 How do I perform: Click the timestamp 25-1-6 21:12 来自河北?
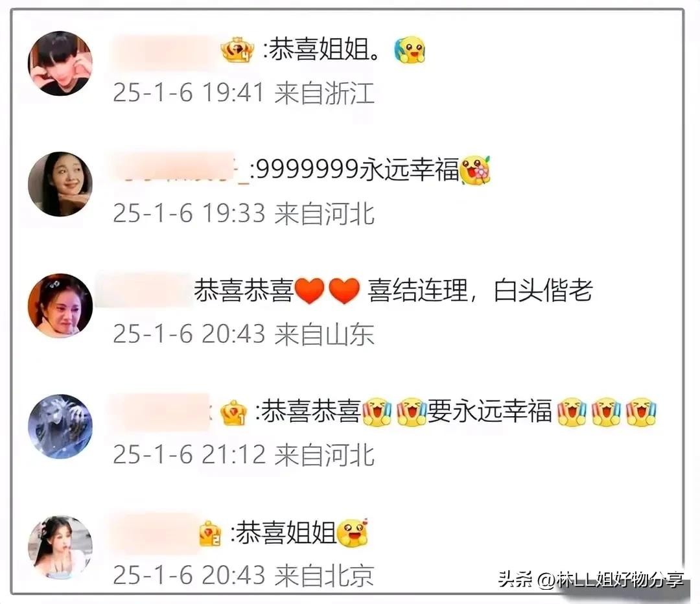click(244, 454)
